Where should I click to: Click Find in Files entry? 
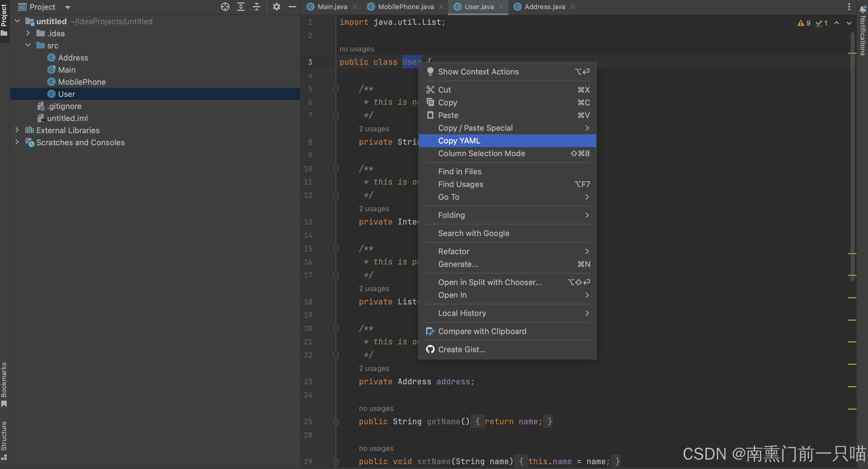(x=507, y=172)
